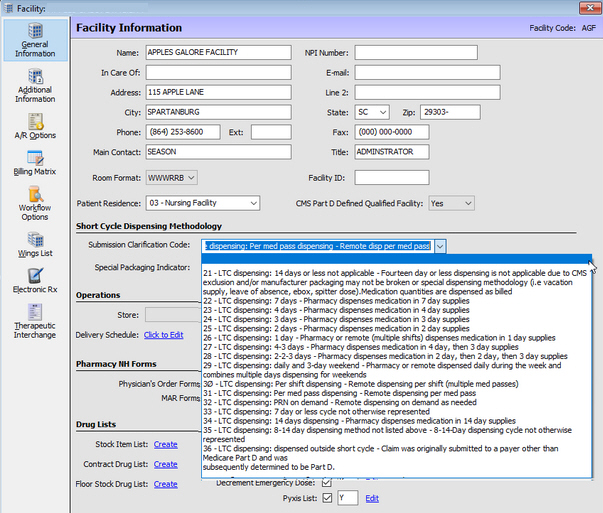Image resolution: width=603 pixels, height=513 pixels.
Task: Open Therapeutic Interchange section
Action: (35, 321)
